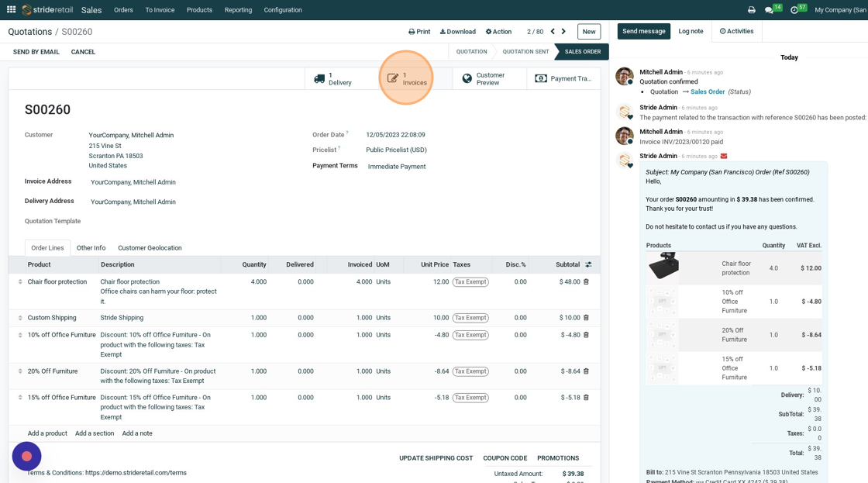The image size is (868, 483).
Task: Delete the Custom Shipping line
Action: point(586,318)
